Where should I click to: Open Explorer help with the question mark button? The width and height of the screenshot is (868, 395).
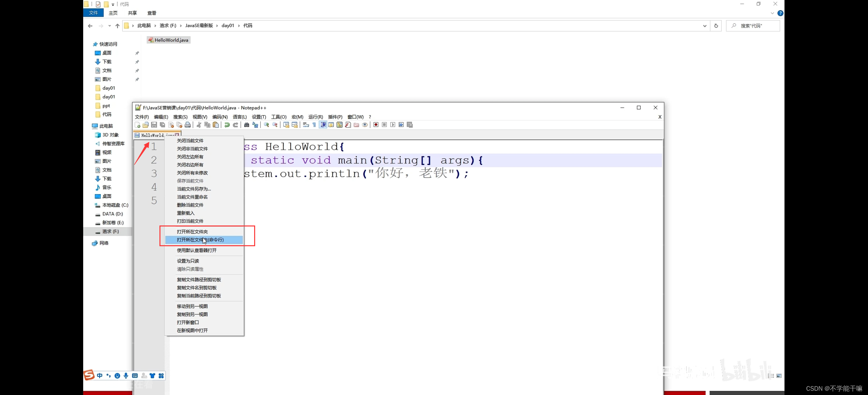781,13
